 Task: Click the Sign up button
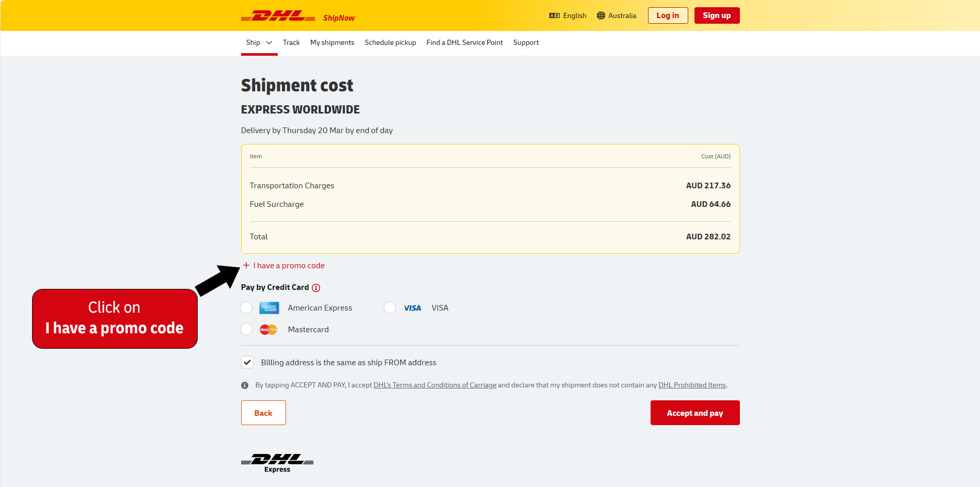[x=717, y=15]
